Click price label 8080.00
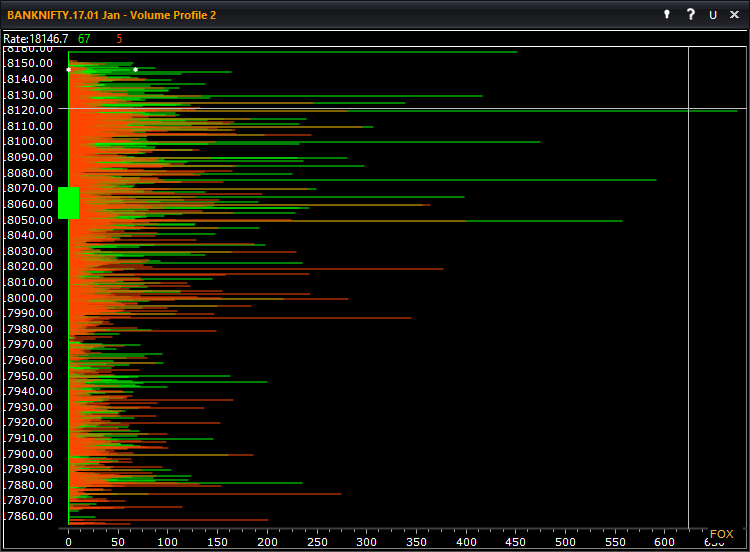This screenshot has width=750, height=552. [x=29, y=173]
